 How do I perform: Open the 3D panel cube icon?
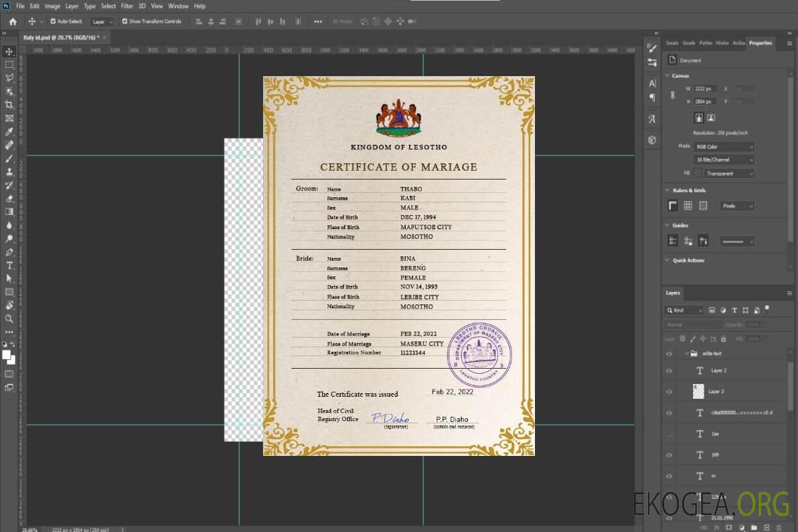(652, 140)
